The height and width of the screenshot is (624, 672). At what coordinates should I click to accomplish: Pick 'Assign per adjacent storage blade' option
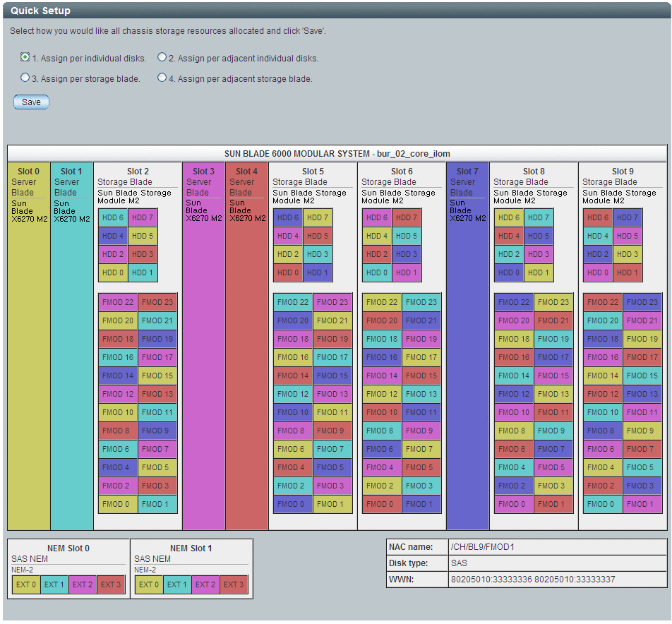tap(162, 78)
